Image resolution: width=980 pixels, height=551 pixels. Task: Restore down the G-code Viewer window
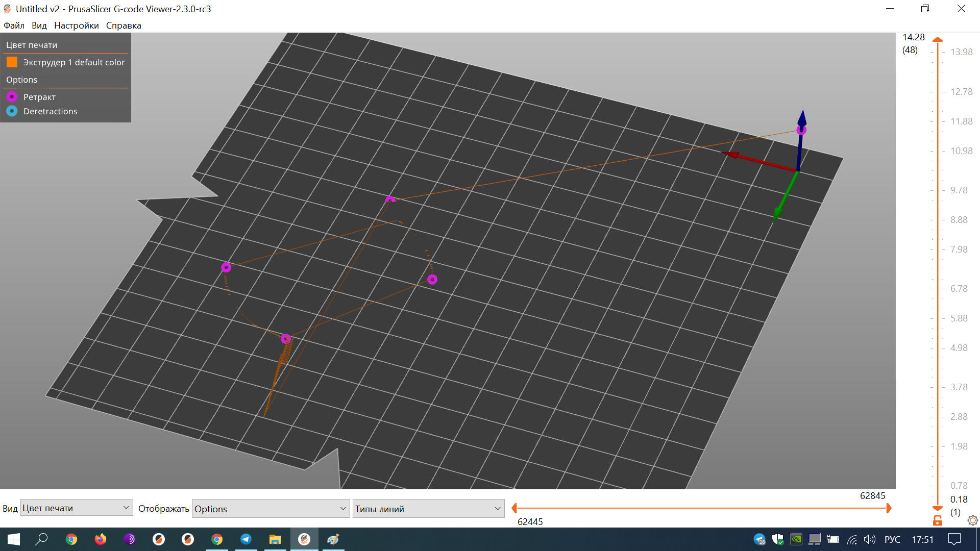(x=925, y=9)
